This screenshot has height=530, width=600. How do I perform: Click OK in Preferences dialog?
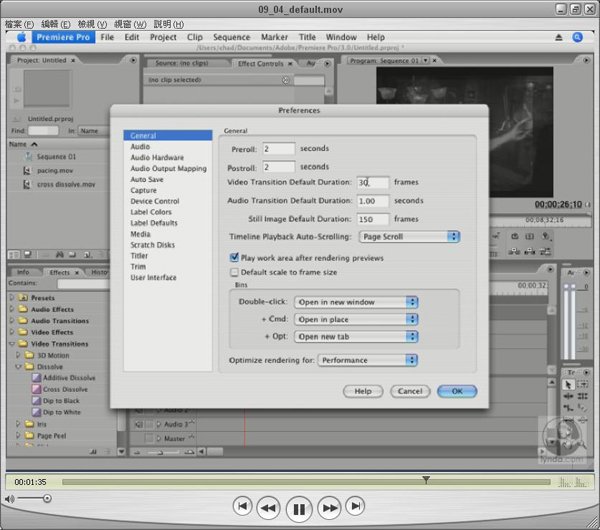click(x=457, y=391)
